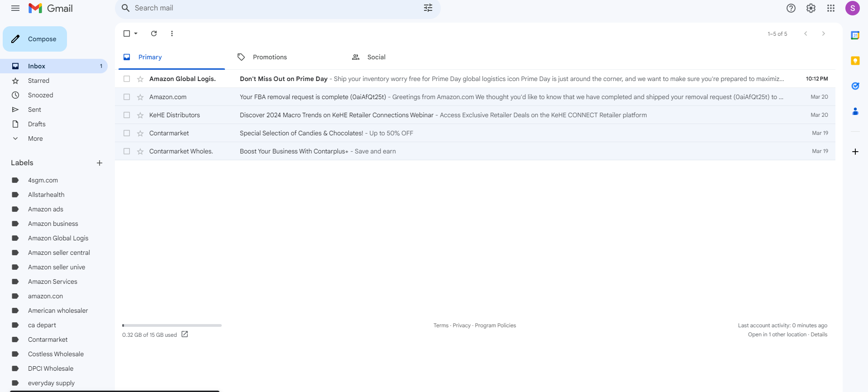Switch to the Social tab

tap(401, 57)
